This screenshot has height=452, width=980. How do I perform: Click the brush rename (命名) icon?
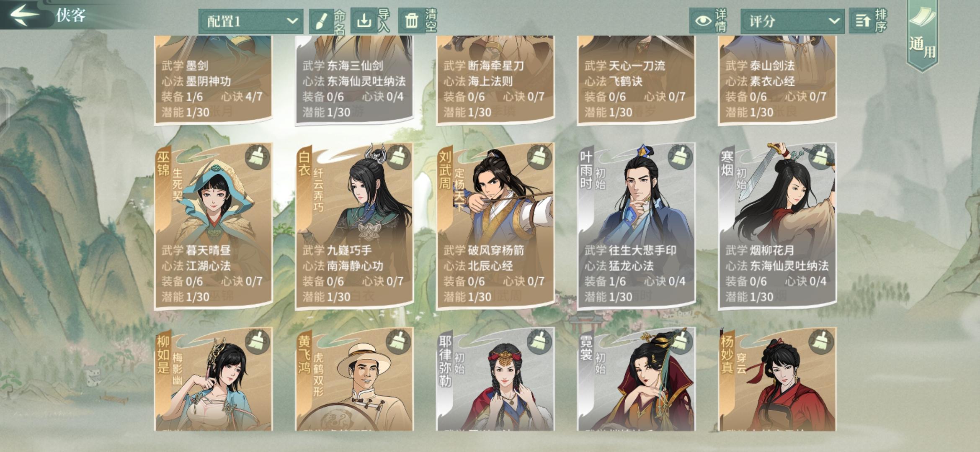321,21
